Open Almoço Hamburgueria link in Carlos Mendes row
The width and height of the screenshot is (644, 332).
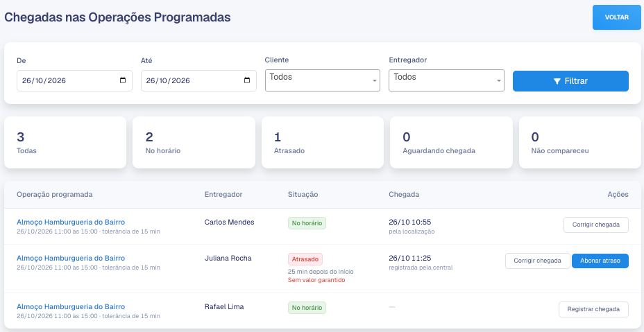[71, 222]
